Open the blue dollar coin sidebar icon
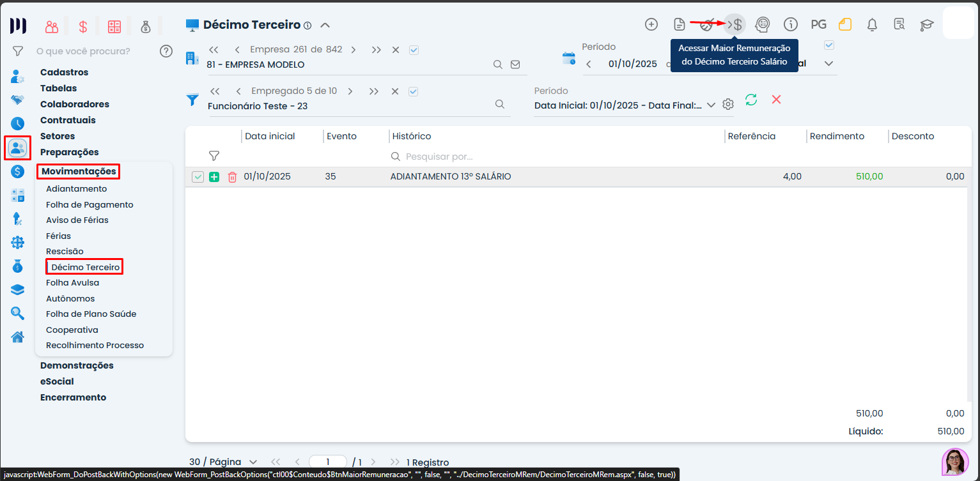 click(18, 171)
